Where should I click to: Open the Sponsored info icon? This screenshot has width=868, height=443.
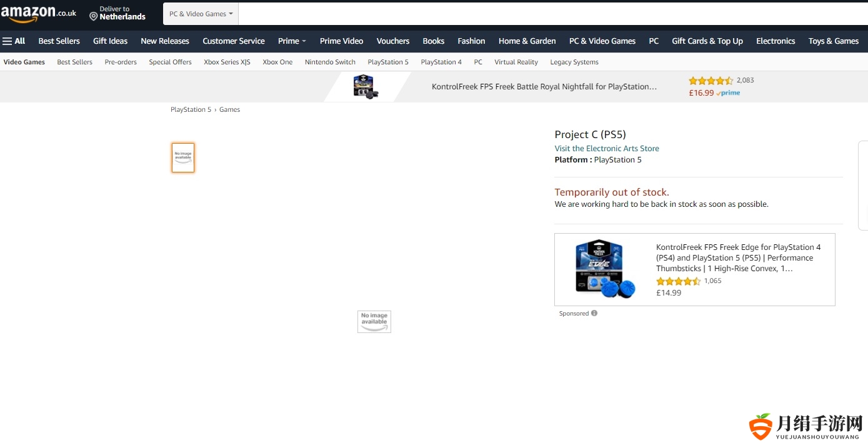pyautogui.click(x=594, y=313)
